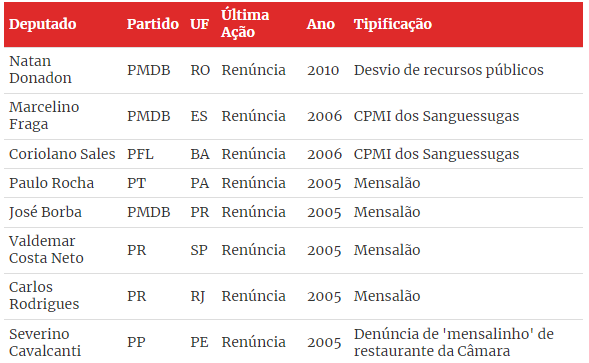This screenshot has height=363, width=589.
Task: Select the Paulo Rocha row name
Action: 51,183
